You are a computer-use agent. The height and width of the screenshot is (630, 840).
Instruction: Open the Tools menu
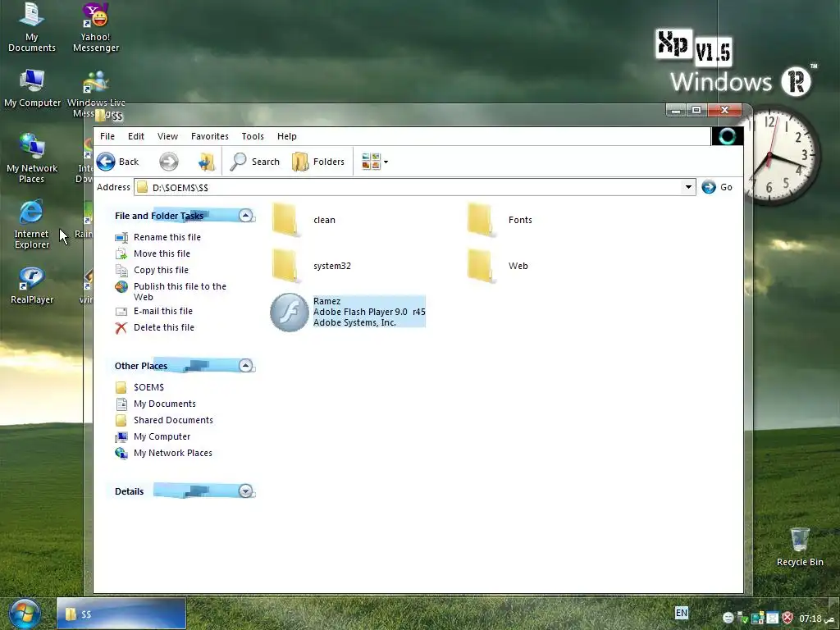[253, 136]
